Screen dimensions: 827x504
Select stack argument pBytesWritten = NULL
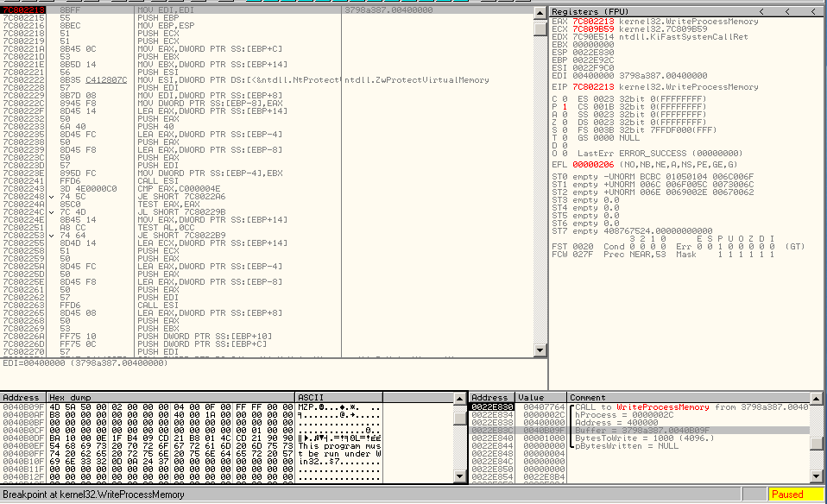pos(626,446)
